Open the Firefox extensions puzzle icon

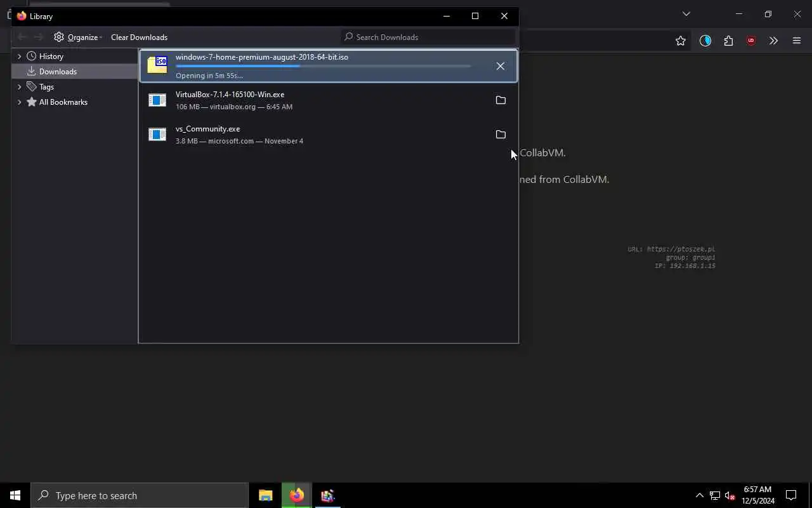(728, 41)
